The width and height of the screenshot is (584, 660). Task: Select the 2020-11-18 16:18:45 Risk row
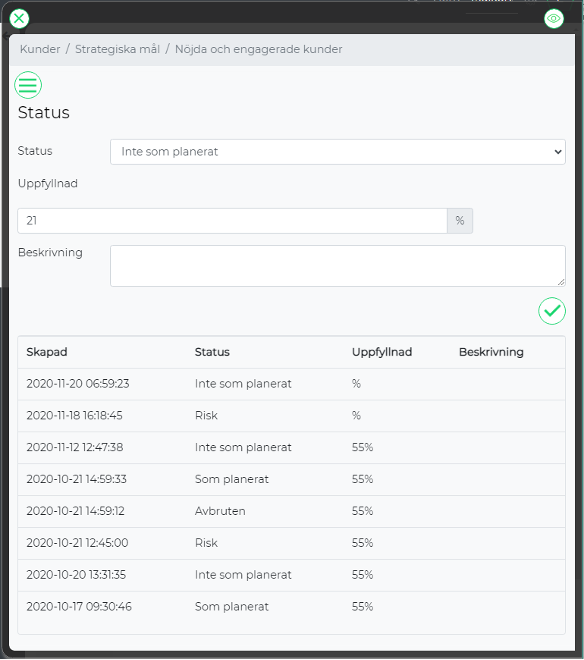click(291, 416)
